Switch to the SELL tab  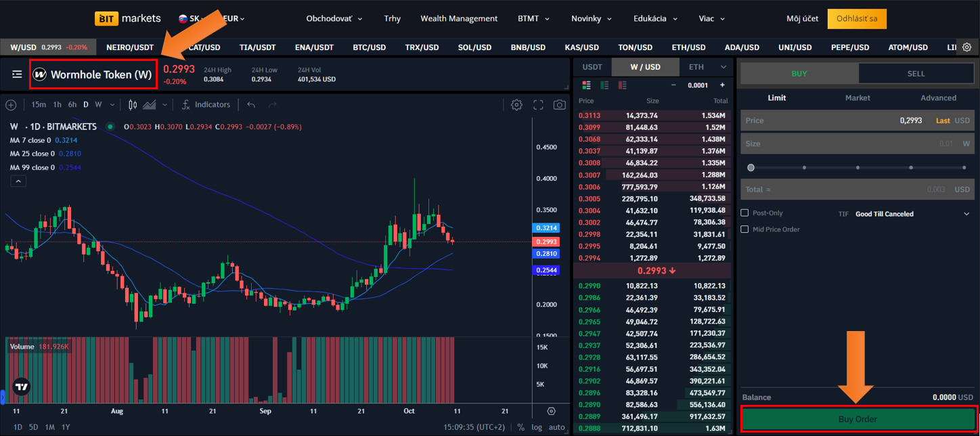coord(916,73)
